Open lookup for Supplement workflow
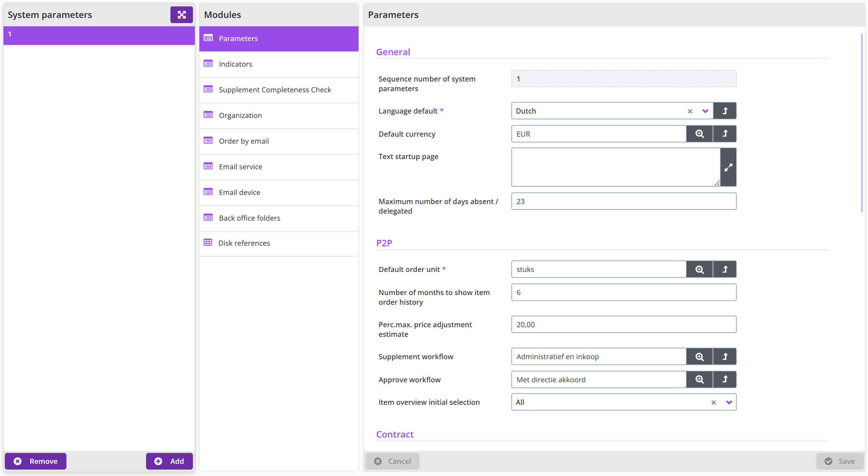The width and height of the screenshot is (868, 476). coord(699,356)
